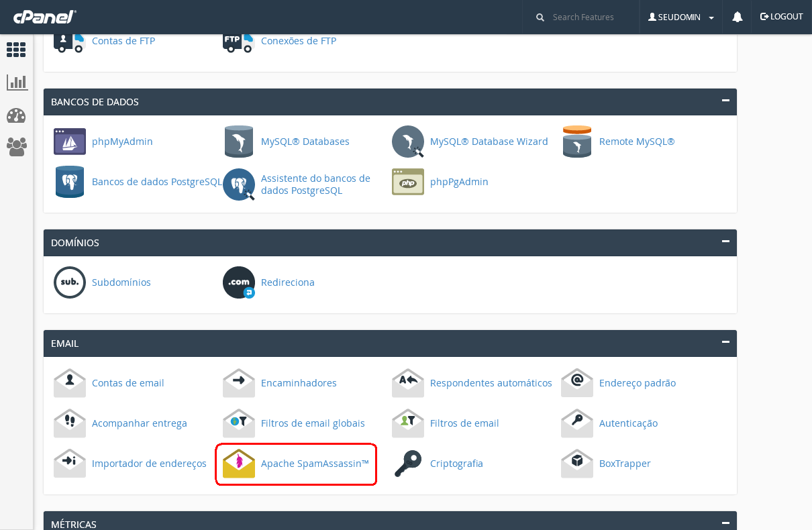The height and width of the screenshot is (530, 812).
Task: Open the Encaminhadores link
Action: click(x=299, y=383)
